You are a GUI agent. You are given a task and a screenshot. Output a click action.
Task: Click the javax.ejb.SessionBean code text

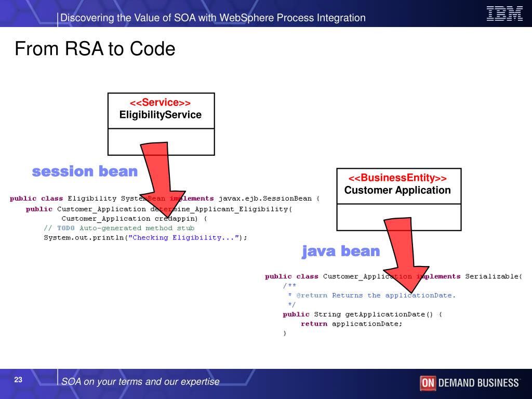click(265, 198)
